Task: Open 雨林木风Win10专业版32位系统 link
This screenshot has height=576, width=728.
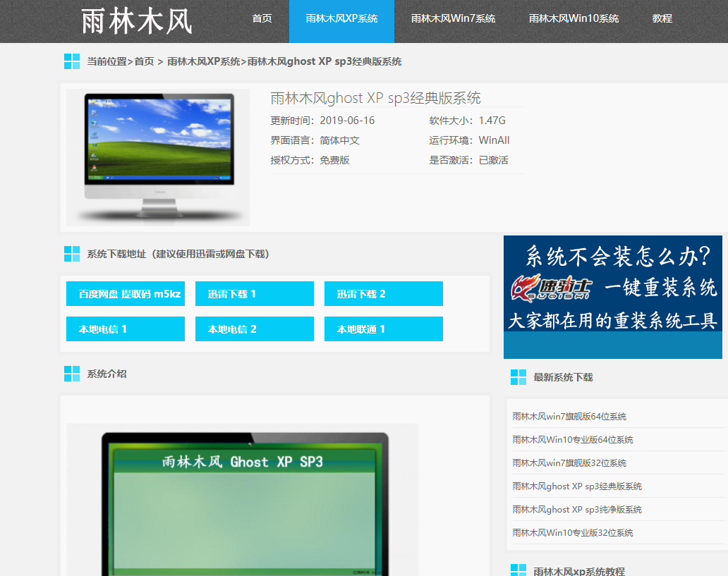Action: (572, 533)
